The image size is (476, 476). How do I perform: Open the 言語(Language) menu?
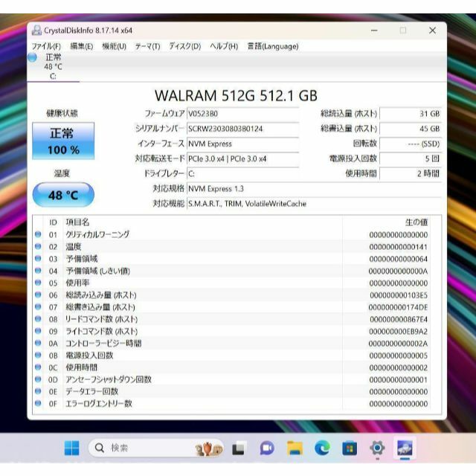click(273, 46)
